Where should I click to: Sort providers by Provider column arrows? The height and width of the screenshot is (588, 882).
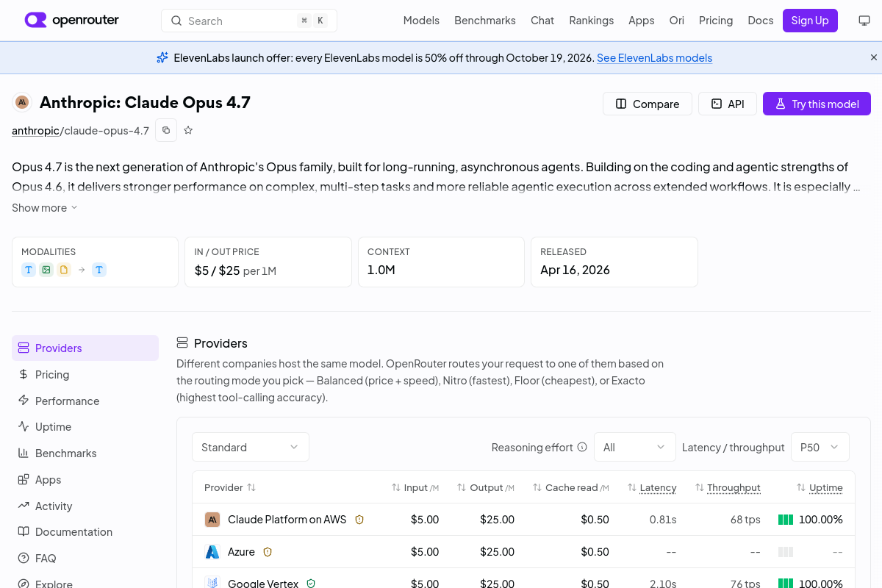251,487
